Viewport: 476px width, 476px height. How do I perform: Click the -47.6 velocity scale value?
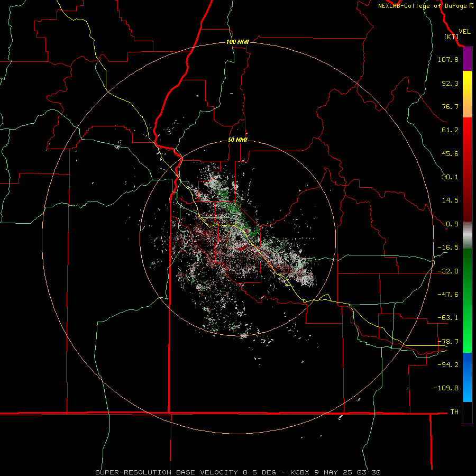448,295
